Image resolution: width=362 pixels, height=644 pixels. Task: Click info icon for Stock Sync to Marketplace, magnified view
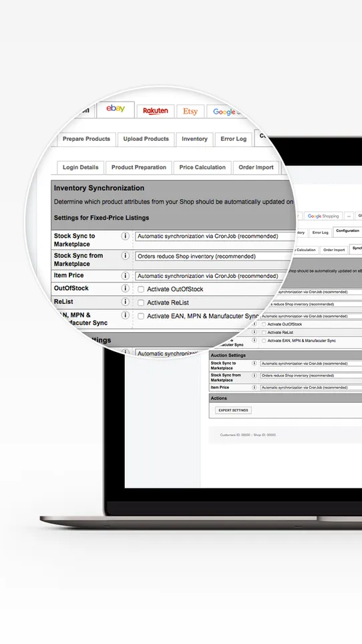125,236
